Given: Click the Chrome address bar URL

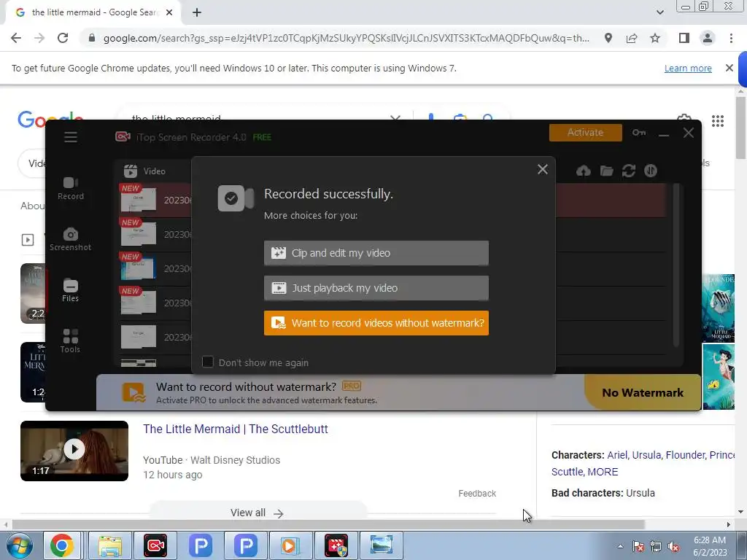Looking at the screenshot, I should (x=346, y=38).
